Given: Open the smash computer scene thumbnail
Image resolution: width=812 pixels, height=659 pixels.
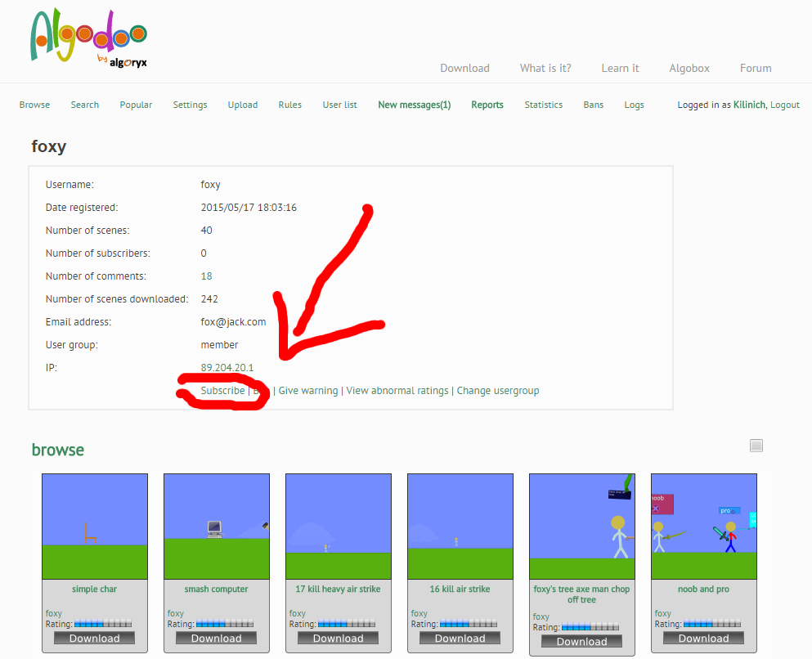Looking at the screenshot, I should 217,527.
